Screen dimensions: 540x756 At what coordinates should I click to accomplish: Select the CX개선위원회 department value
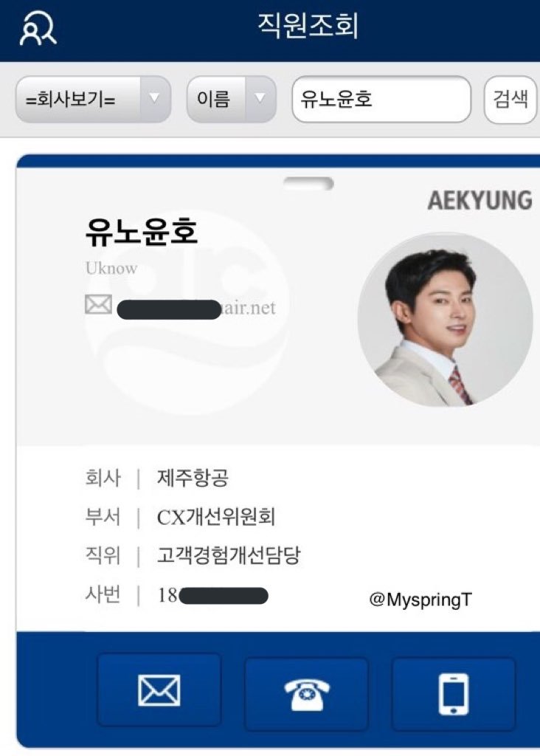216,517
